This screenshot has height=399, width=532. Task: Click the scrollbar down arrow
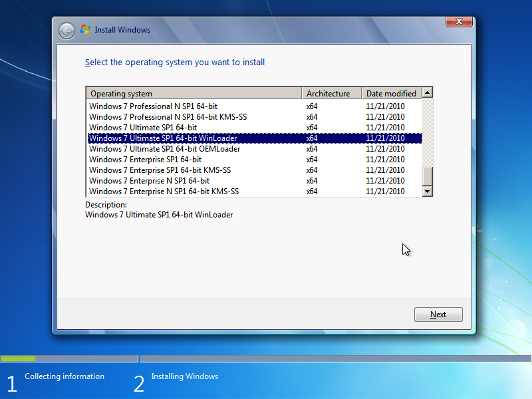point(428,192)
